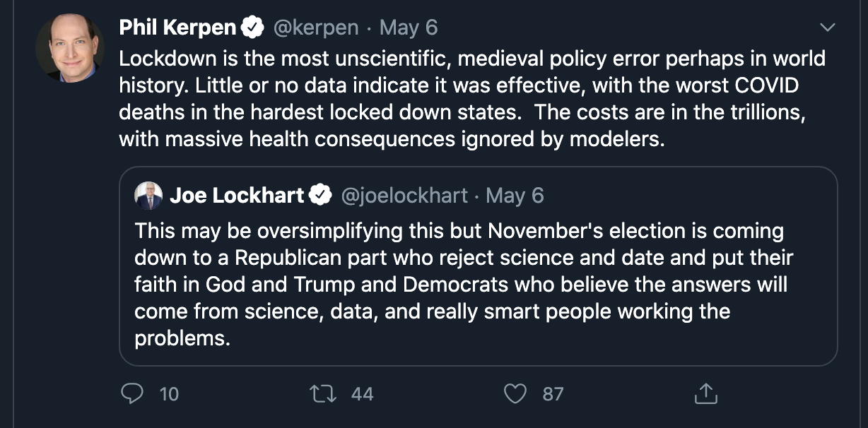The width and height of the screenshot is (868, 428).
Task: Click the retweet count 44
Action: [x=362, y=394]
